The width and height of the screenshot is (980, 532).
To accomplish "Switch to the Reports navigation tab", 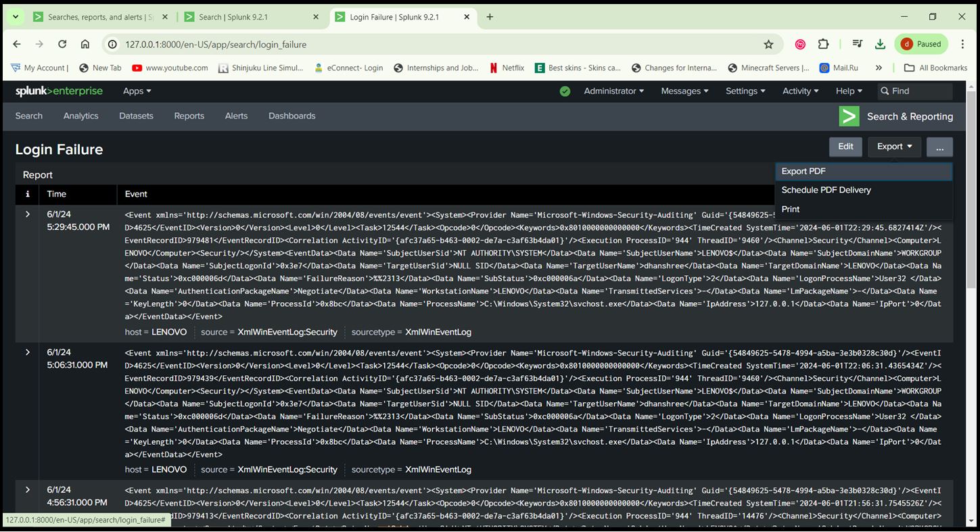I will (189, 116).
